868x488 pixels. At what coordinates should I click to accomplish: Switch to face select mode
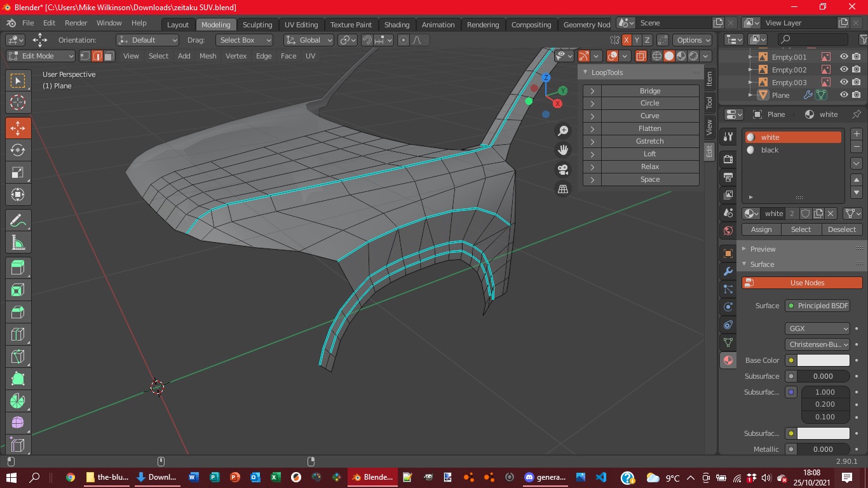click(109, 56)
